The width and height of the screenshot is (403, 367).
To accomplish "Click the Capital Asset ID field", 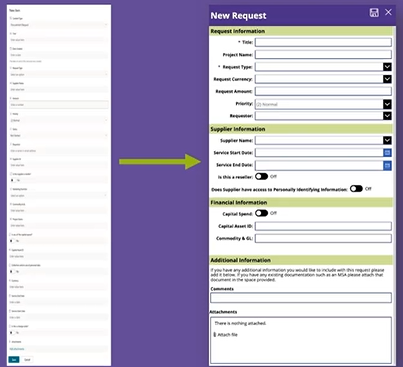I will (x=323, y=226).
